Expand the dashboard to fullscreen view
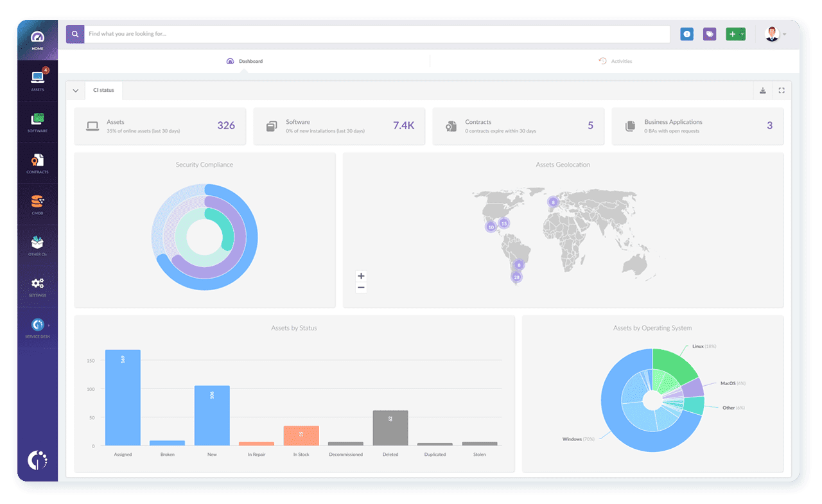 pyautogui.click(x=782, y=91)
